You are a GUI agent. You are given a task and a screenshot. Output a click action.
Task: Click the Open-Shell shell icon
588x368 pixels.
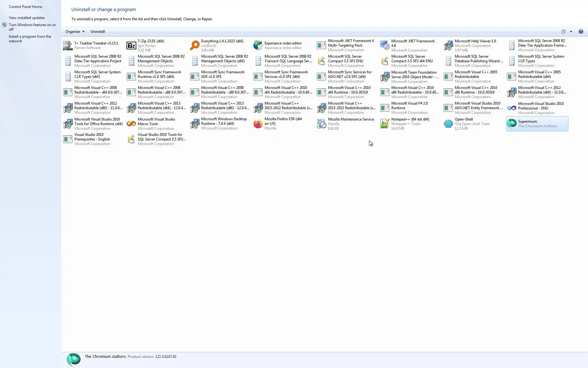click(448, 124)
